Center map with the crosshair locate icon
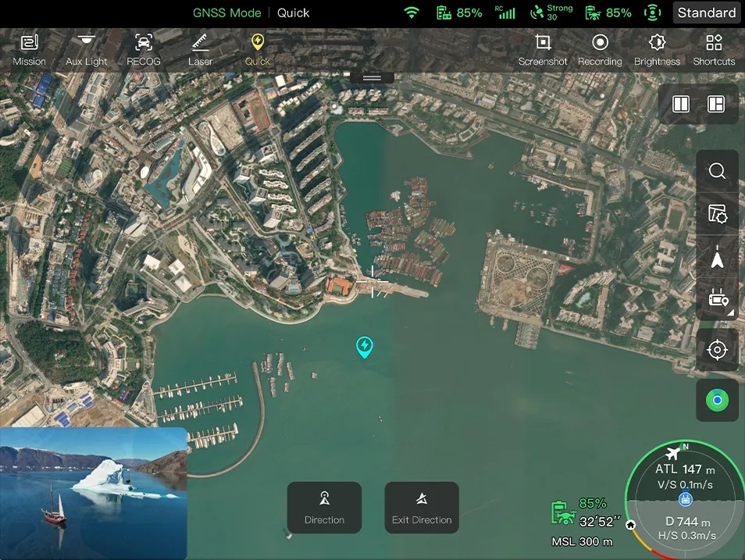 coord(717,350)
